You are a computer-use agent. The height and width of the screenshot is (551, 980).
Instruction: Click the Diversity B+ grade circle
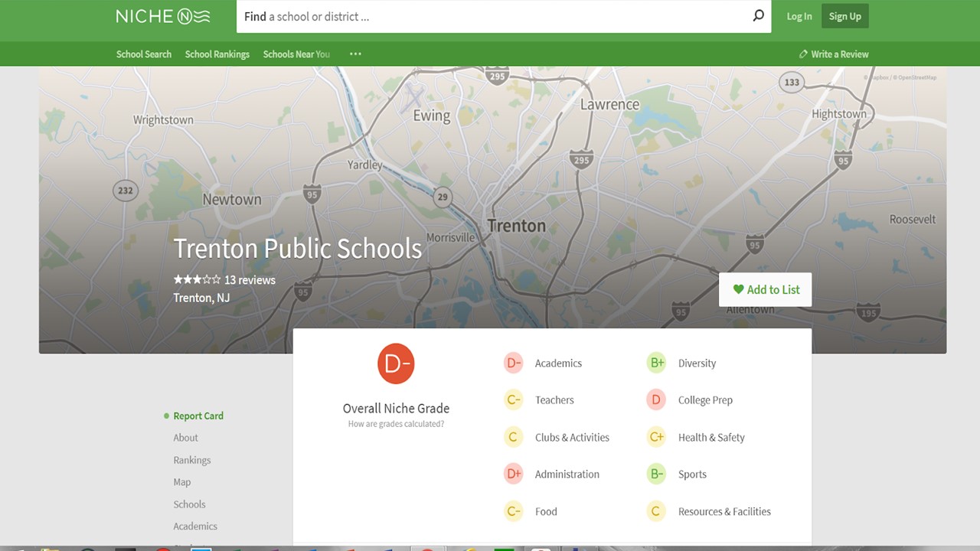pos(656,363)
